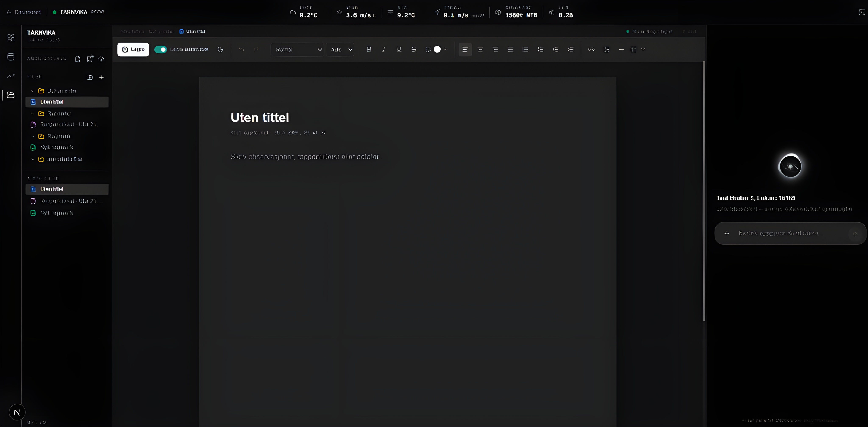The image size is (868, 427).
Task: Click the white text color swatch
Action: tap(437, 50)
